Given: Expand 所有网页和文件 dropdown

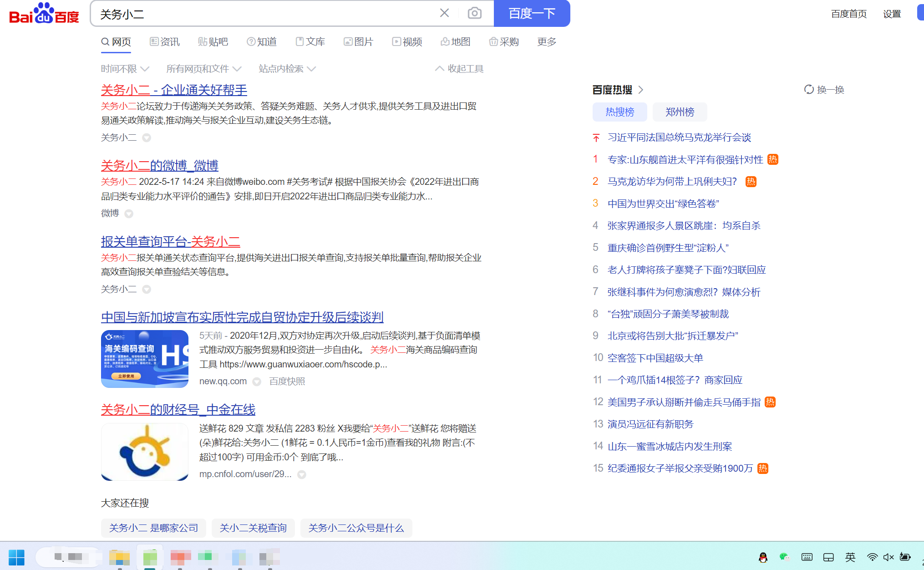Looking at the screenshot, I should (x=203, y=69).
